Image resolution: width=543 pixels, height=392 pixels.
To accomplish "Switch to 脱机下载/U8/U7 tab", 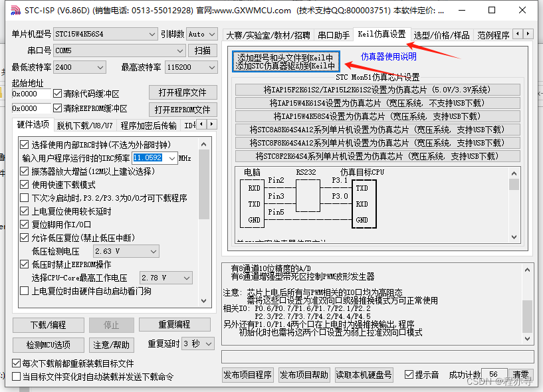I will pos(85,126).
